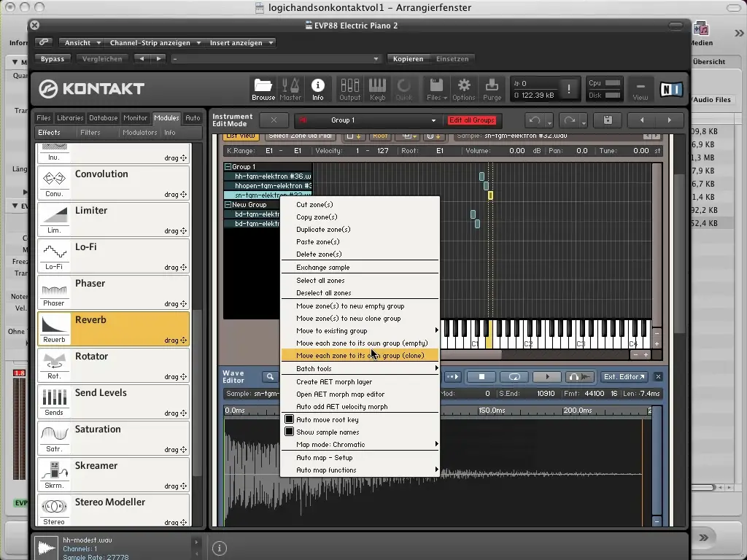Select the Lo-Fi effect module
747x560 pixels.
point(113,256)
